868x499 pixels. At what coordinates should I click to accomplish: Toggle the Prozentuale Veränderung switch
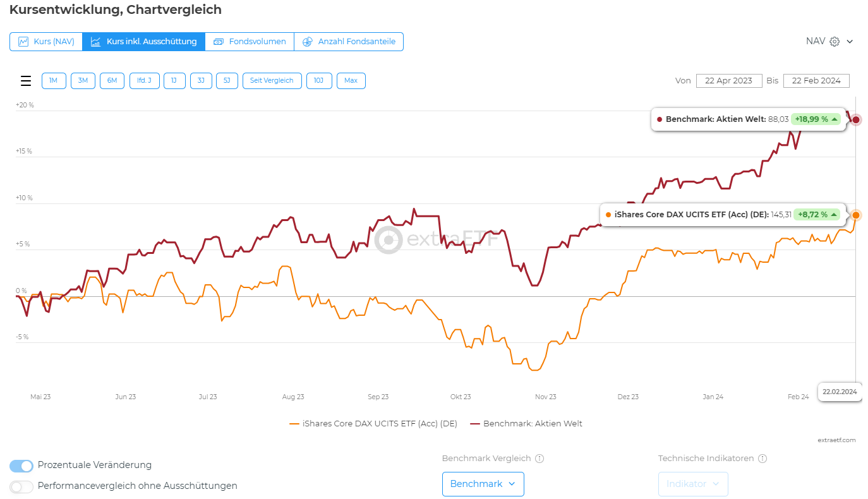[21, 466]
